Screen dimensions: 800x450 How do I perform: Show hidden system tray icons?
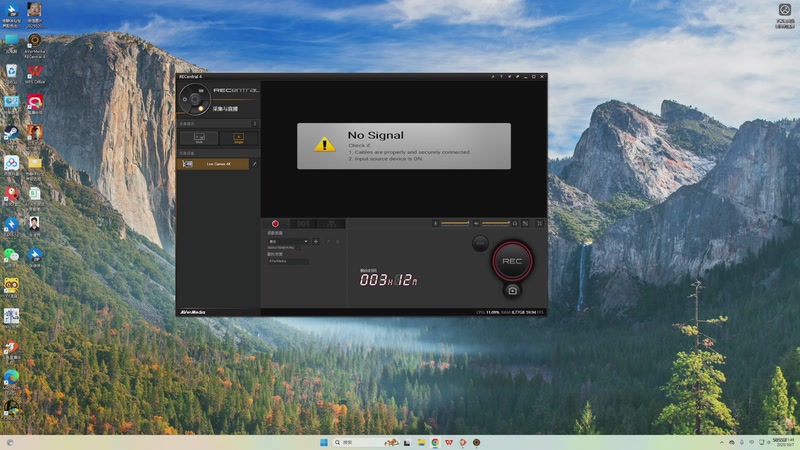click(721, 442)
